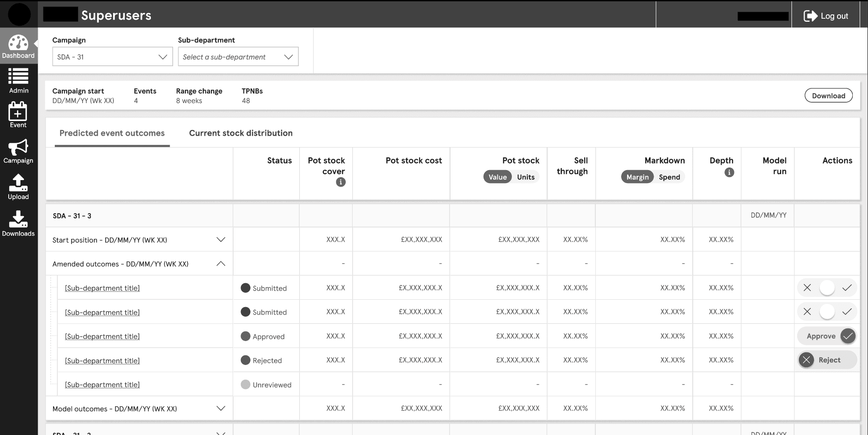Image resolution: width=868 pixels, height=435 pixels.
Task: Open the Campaign SDA - 31 dropdown
Action: [113, 57]
